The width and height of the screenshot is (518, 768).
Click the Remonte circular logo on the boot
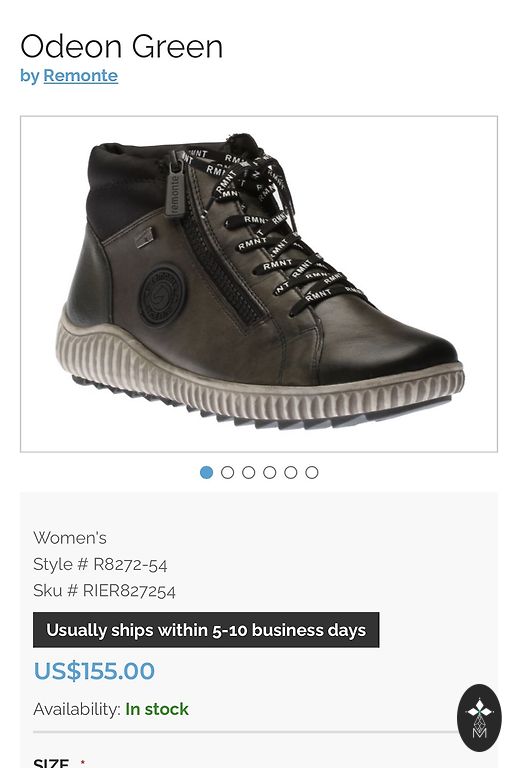(162, 295)
